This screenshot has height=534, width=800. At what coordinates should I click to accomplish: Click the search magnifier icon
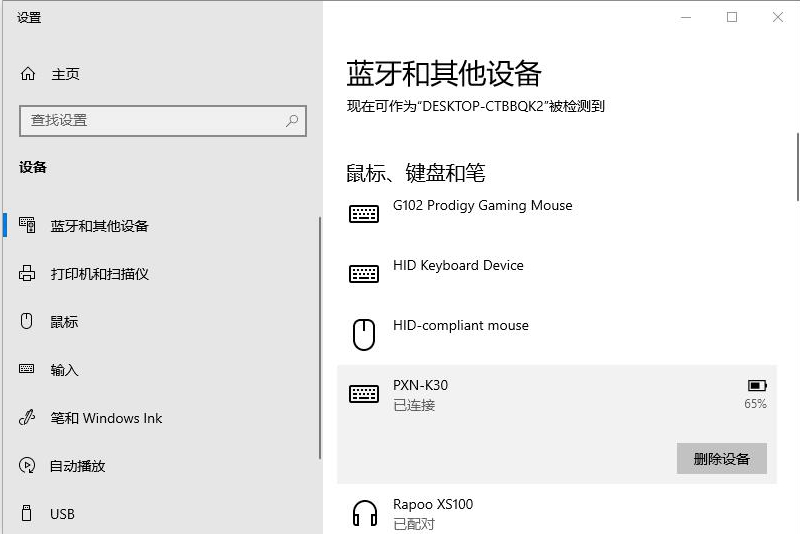[292, 120]
